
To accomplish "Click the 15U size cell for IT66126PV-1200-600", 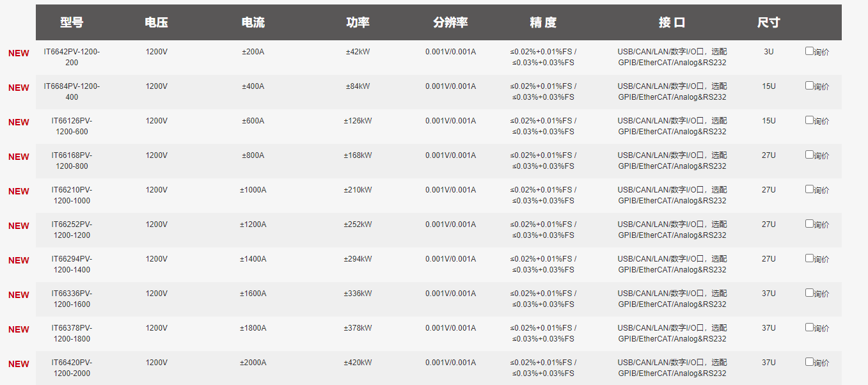I will point(768,121).
